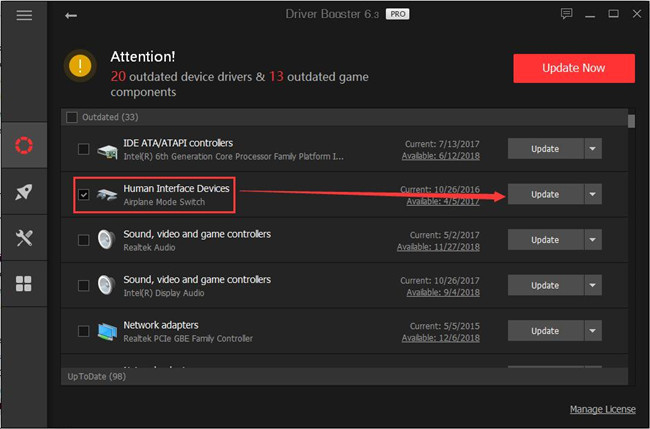Check the Network adapters Realtek PCIe checkbox
This screenshot has width=650, height=429.
click(83, 331)
